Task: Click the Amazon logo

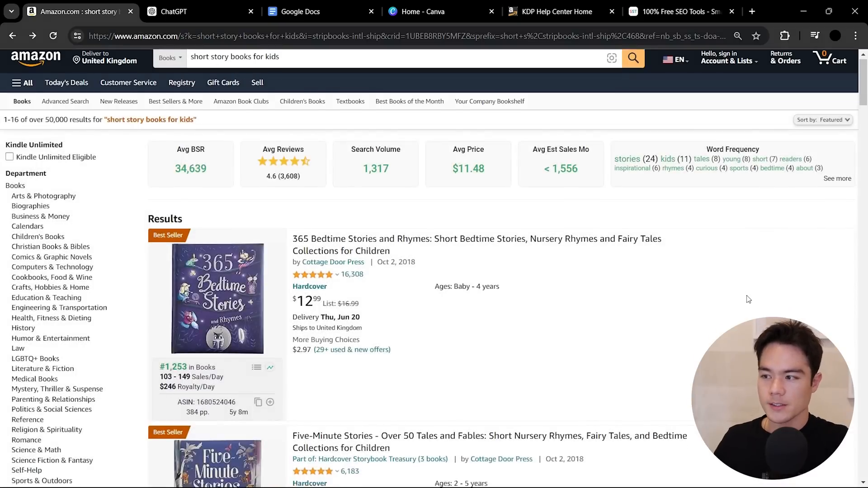Action: [x=36, y=58]
